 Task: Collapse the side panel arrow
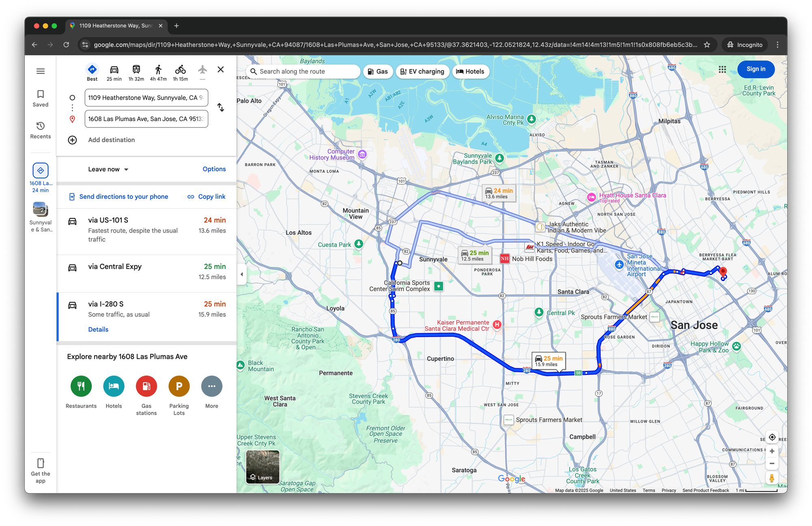[x=242, y=274]
